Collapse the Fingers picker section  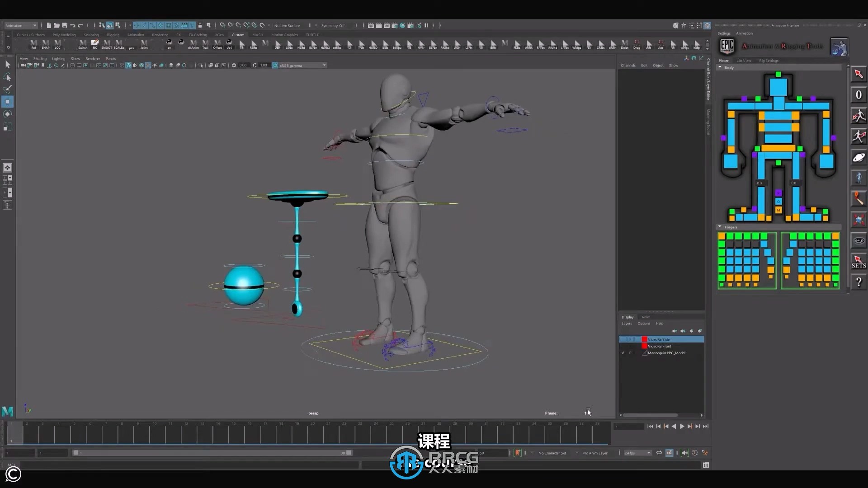[x=720, y=227]
